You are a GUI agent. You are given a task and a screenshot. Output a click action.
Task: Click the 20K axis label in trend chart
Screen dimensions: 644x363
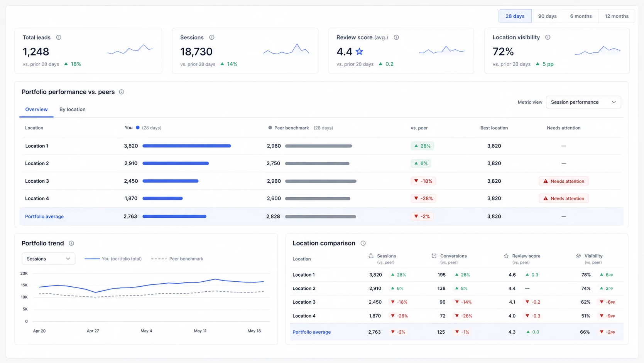pos(24,274)
